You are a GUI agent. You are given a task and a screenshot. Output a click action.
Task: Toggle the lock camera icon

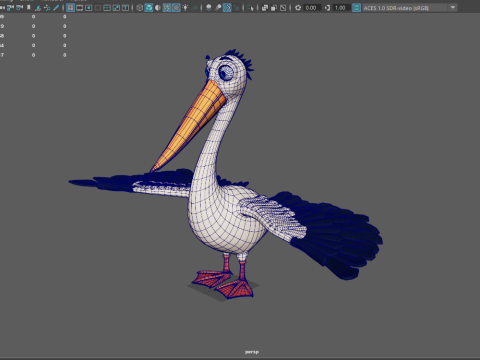[10, 8]
